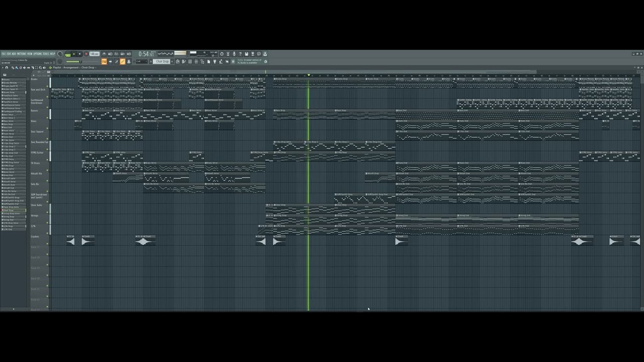Click the Solo Bo track name
This screenshot has width=644, height=362.
35,184
